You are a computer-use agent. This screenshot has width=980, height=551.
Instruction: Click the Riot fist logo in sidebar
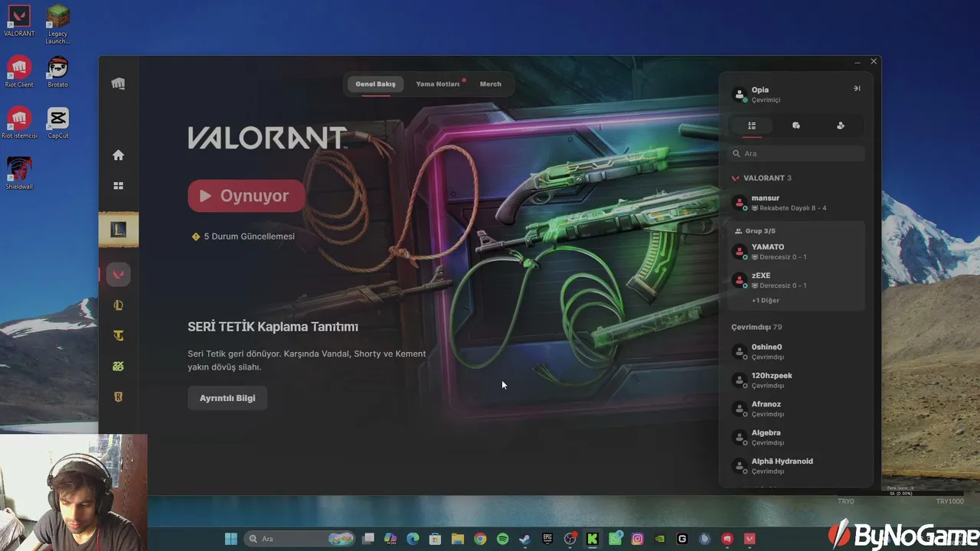pyautogui.click(x=118, y=84)
